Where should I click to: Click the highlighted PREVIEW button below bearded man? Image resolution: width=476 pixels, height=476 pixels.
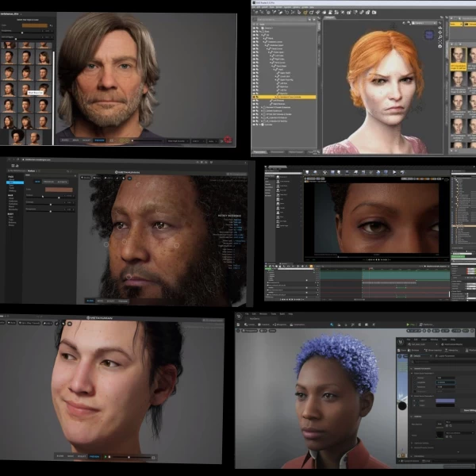tap(99, 140)
